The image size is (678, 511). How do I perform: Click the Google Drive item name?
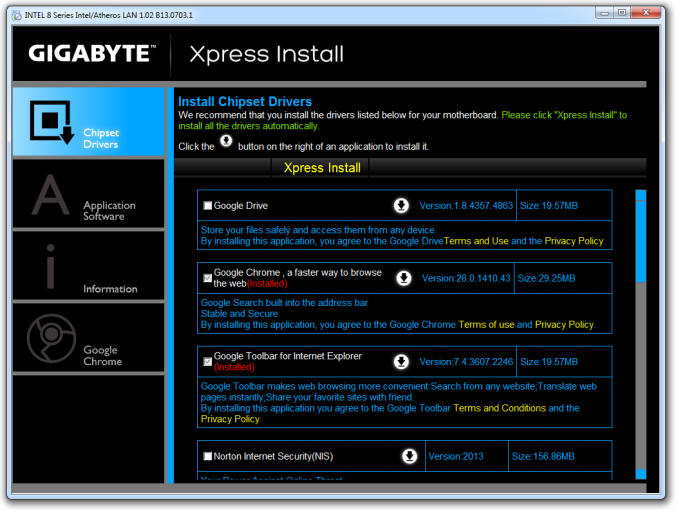pos(240,206)
